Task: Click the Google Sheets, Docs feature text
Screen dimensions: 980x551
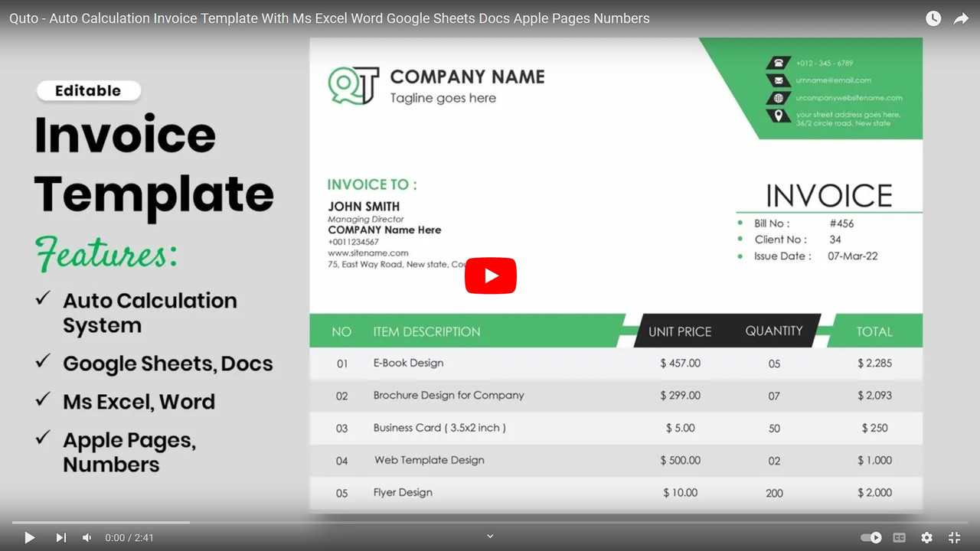Action: coord(168,364)
